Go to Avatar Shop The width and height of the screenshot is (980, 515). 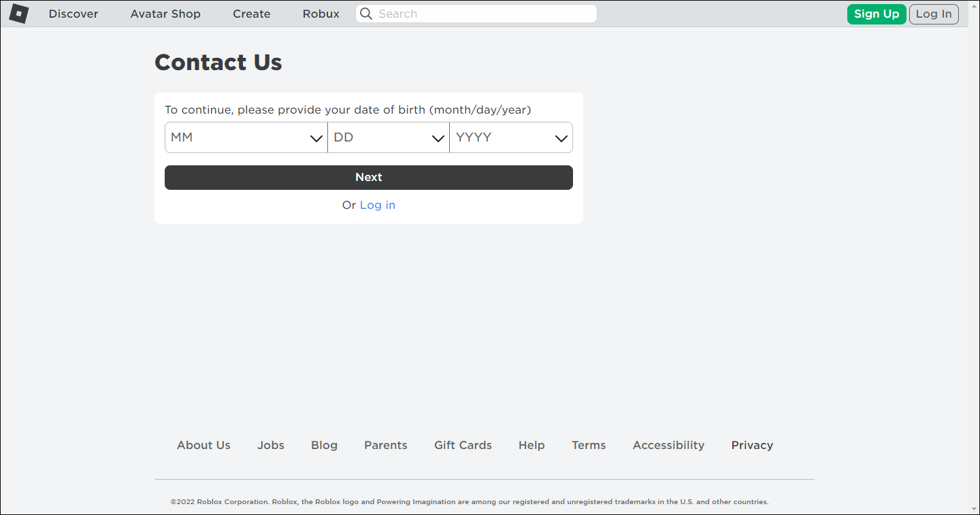tap(165, 14)
